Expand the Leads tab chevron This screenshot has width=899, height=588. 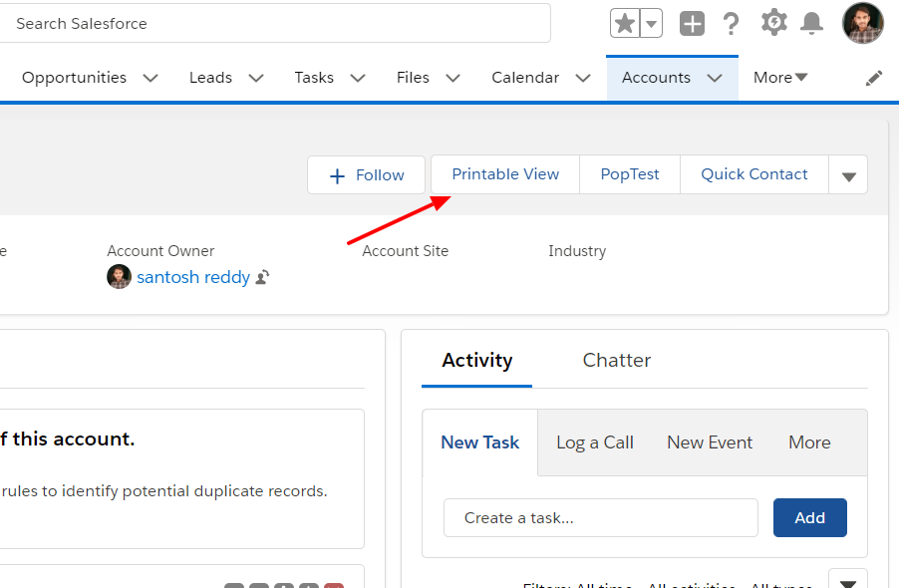(x=256, y=78)
